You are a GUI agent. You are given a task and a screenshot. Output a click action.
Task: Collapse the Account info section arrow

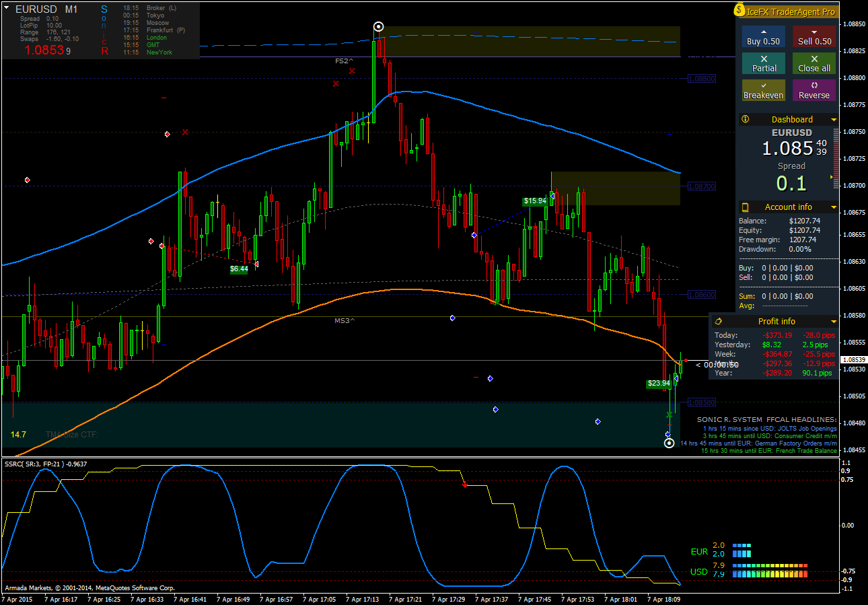click(834, 207)
